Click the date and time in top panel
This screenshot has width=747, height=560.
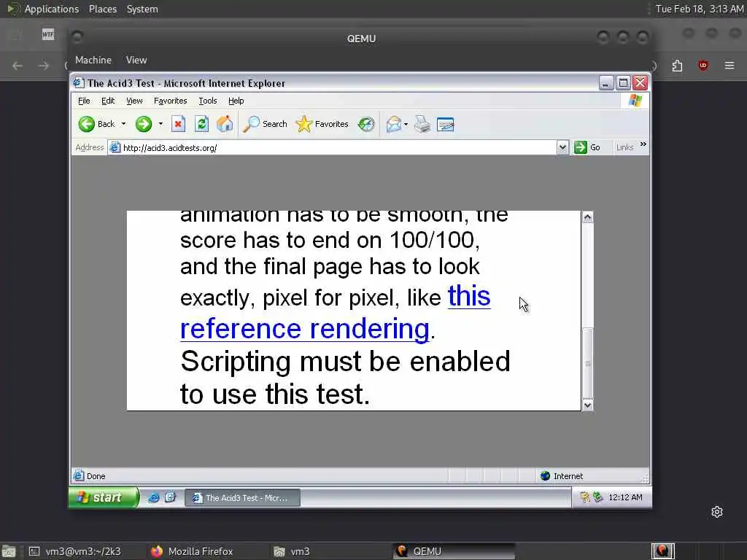pyautogui.click(x=700, y=9)
